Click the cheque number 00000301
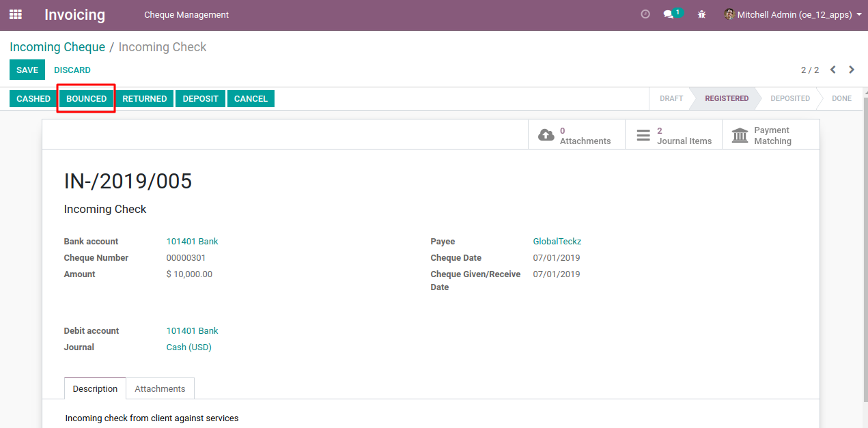This screenshot has height=428, width=868. pyautogui.click(x=186, y=258)
